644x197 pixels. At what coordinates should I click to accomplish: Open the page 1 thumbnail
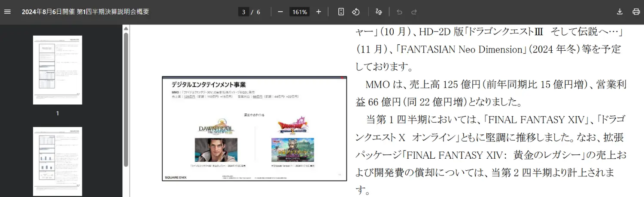tap(58, 70)
